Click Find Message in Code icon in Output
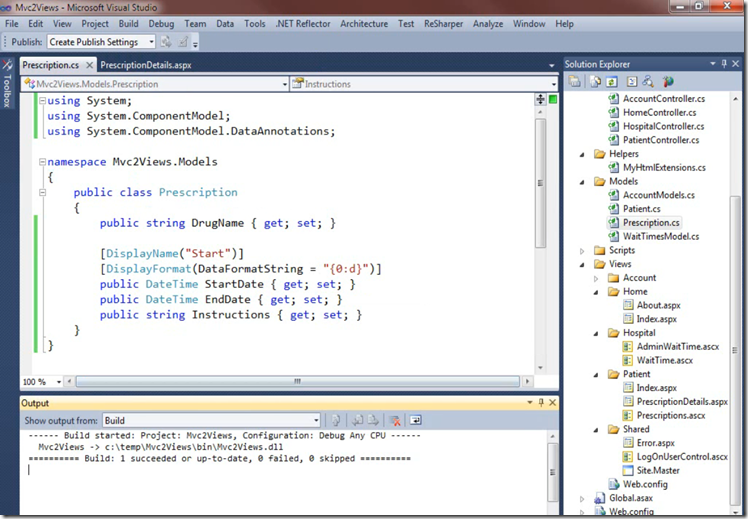Viewport: 748px width, 519px height. coord(336,420)
